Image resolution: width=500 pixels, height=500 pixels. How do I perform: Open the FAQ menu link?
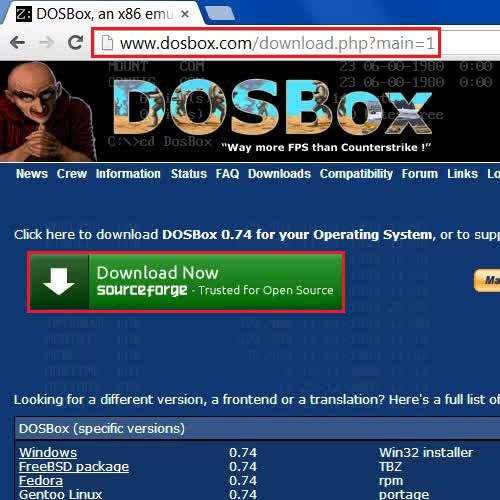pos(227,174)
